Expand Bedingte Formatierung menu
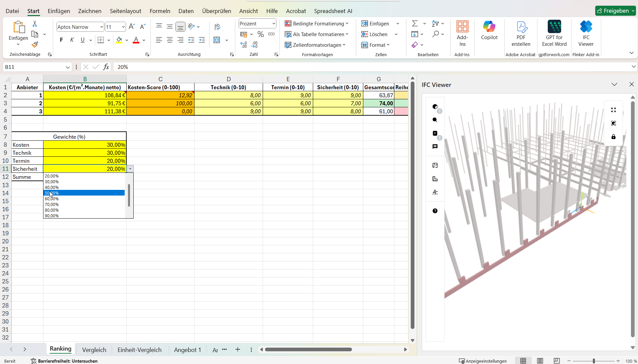Image resolution: width=638 pixels, height=364 pixels. tap(316, 23)
